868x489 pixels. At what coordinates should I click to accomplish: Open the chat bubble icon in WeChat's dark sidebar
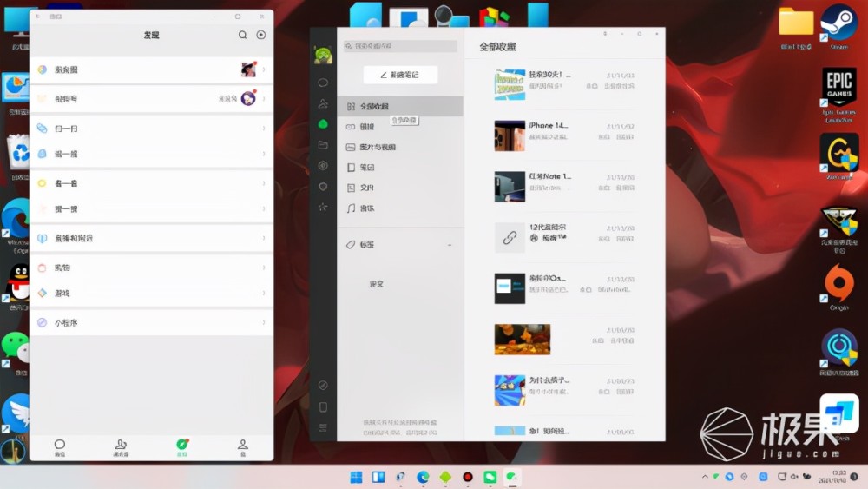click(323, 83)
